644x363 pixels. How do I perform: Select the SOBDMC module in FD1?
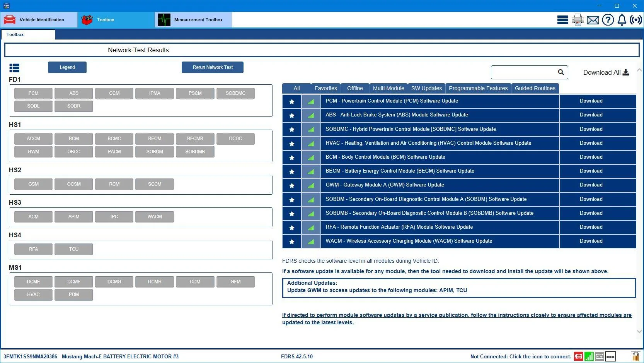[x=235, y=93]
